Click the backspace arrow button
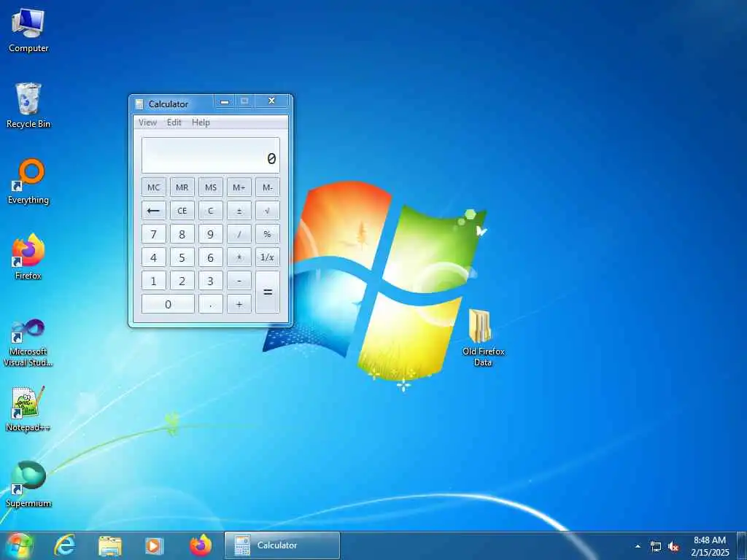Image resolution: width=747 pixels, height=560 pixels. 153,211
